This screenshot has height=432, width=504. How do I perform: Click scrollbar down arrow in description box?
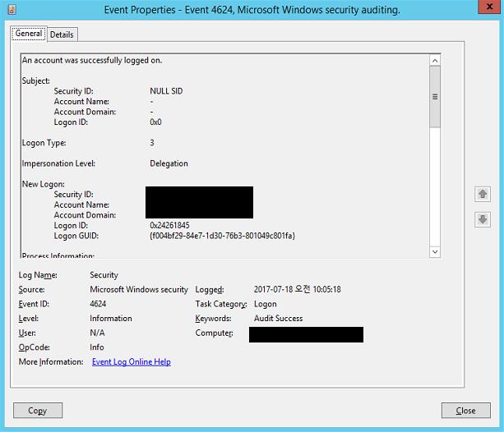click(x=435, y=252)
